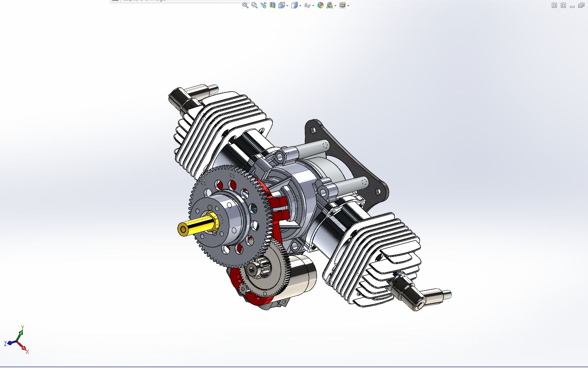Expand the Apply Scene dropdown arrow

[335, 6]
